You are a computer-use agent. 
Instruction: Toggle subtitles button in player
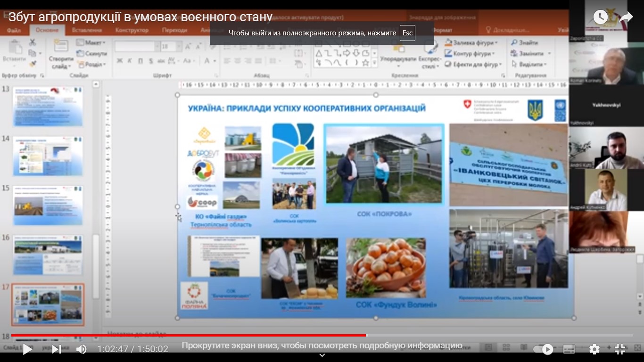(x=569, y=349)
